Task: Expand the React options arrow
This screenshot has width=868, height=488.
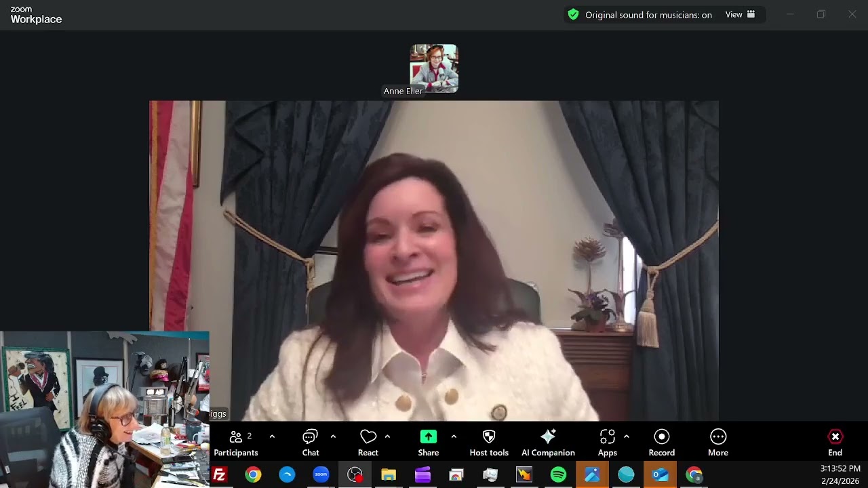Action: click(387, 436)
